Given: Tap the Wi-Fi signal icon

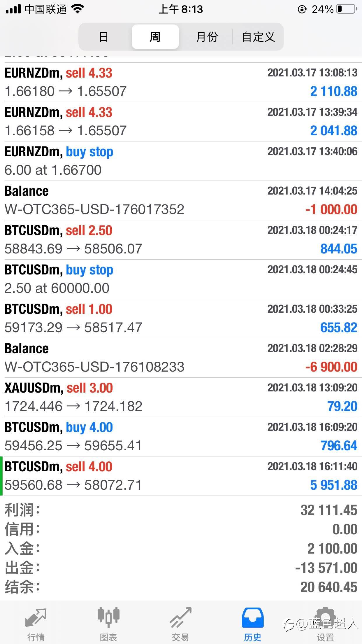Looking at the screenshot, I should [78, 9].
